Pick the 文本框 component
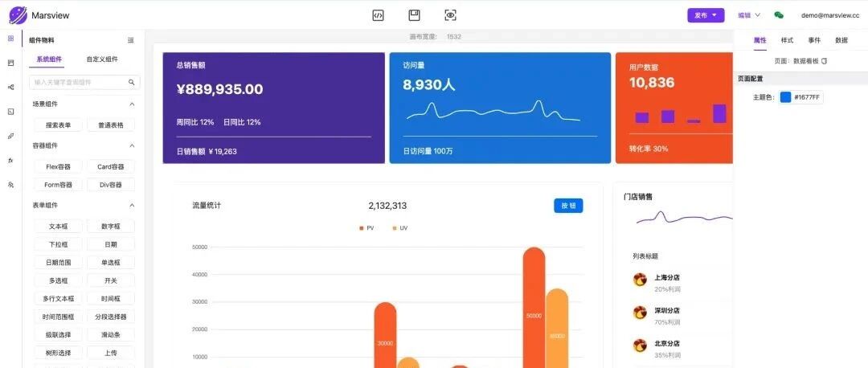The height and width of the screenshot is (368, 868). point(58,227)
